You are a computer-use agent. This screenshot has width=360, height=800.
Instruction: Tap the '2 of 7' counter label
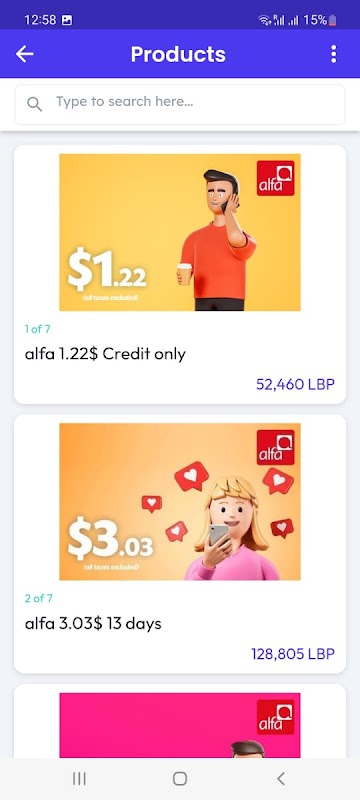[39, 598]
